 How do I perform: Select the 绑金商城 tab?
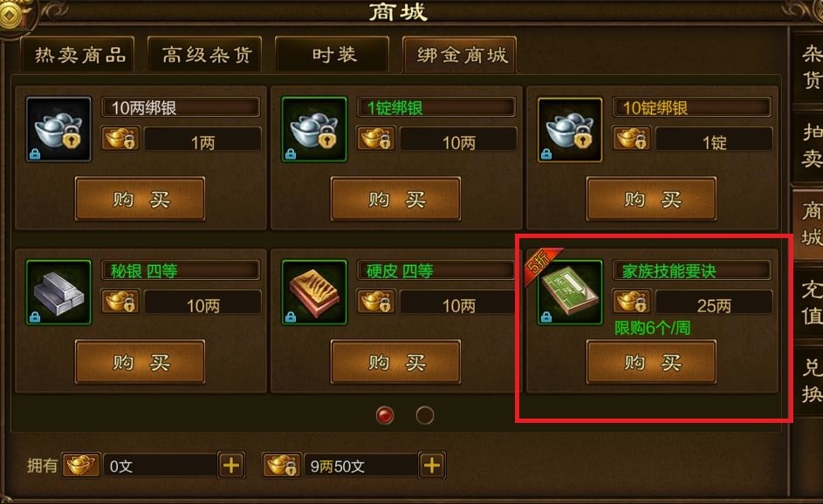point(460,55)
